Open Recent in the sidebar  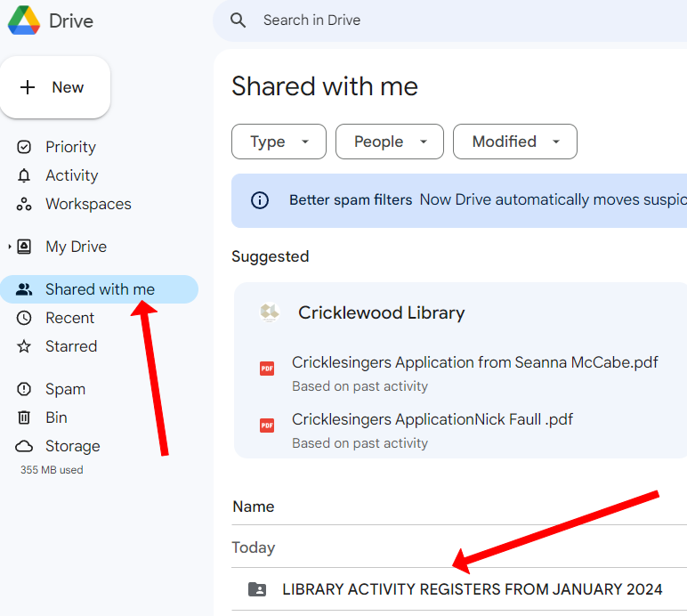(x=69, y=318)
